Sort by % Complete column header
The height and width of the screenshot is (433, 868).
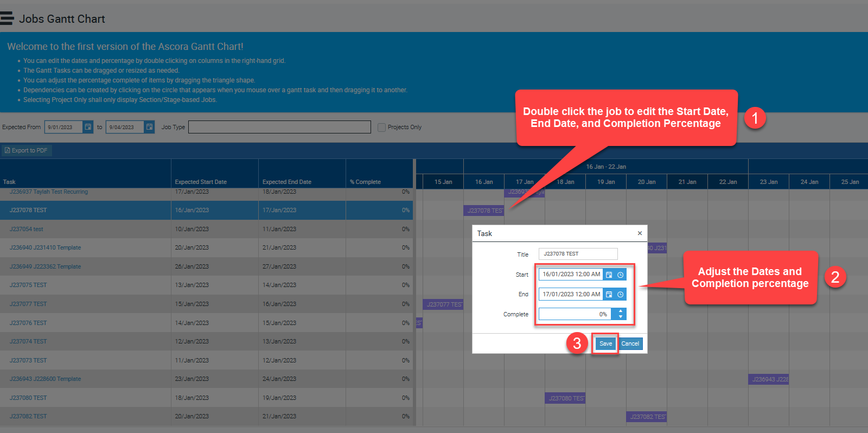coord(365,182)
